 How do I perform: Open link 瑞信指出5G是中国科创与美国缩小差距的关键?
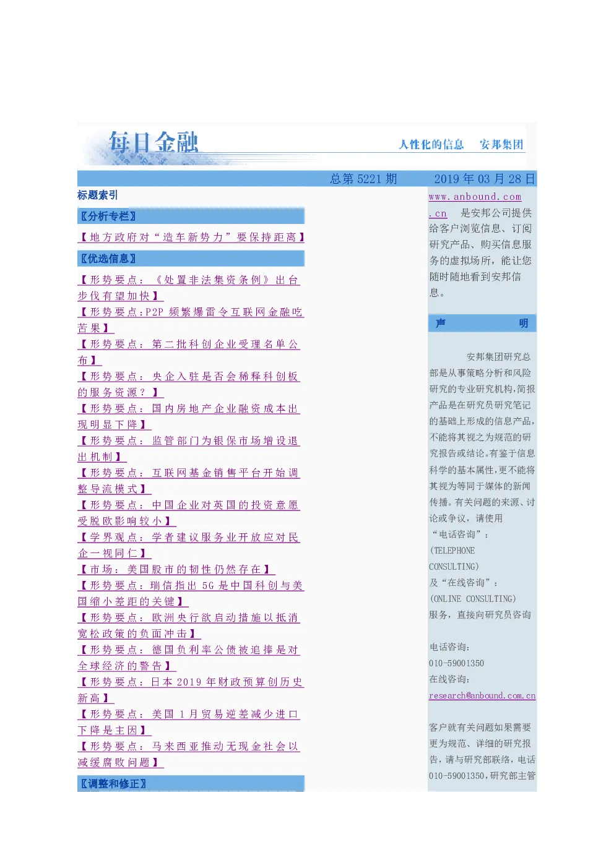[191, 594]
